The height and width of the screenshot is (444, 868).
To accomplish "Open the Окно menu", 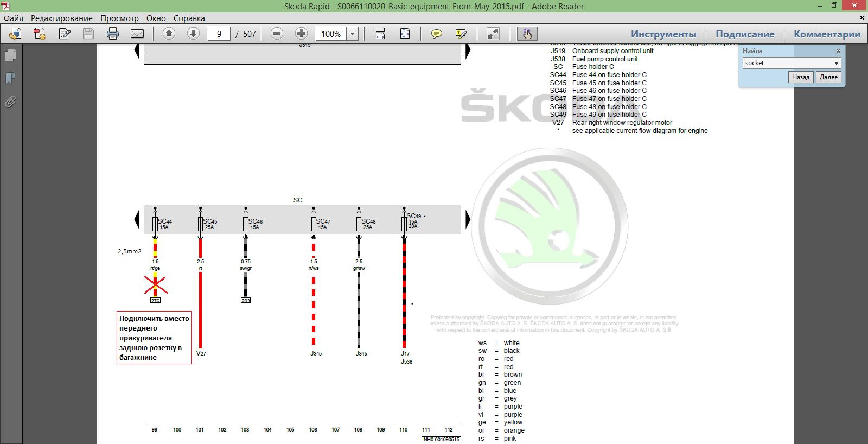I will click(x=156, y=18).
